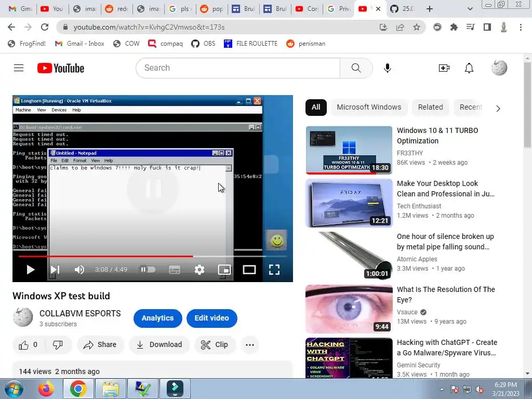
Task: Go back in browser history
Action: click(11, 27)
